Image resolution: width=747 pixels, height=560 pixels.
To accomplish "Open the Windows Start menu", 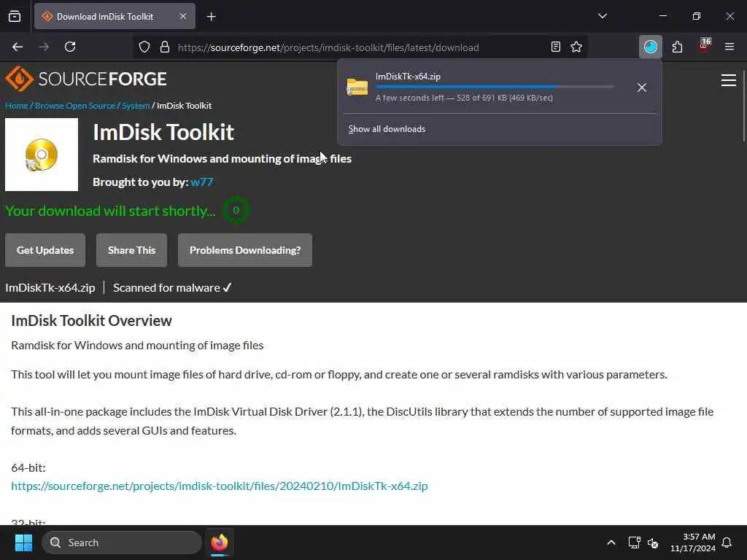I will click(23, 542).
